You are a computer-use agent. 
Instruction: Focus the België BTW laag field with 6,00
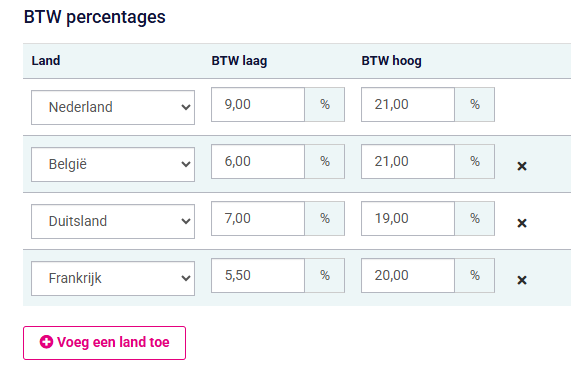pyautogui.click(x=258, y=161)
